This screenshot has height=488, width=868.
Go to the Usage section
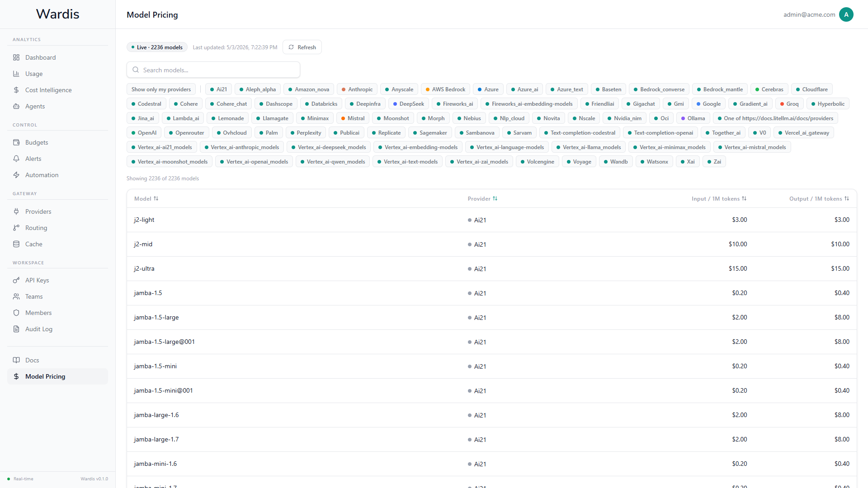pos(57,74)
